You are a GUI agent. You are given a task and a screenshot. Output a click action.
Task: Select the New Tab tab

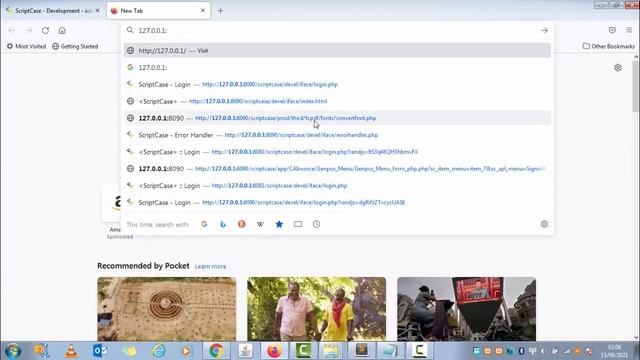pyautogui.click(x=158, y=11)
